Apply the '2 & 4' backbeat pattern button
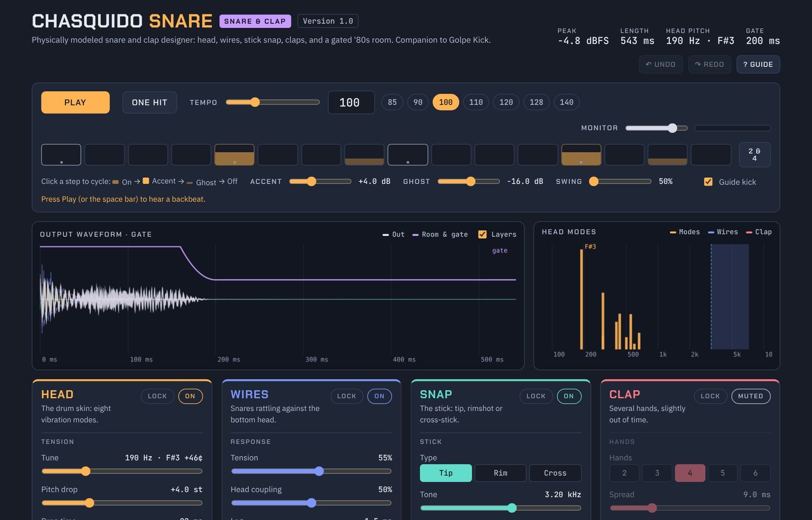Screen dimensions: 812x520 [x=755, y=155]
